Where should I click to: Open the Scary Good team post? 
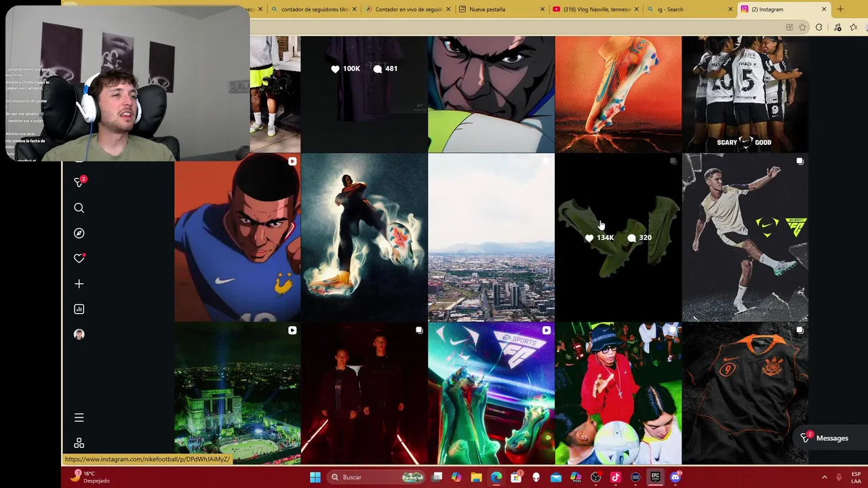(745, 94)
